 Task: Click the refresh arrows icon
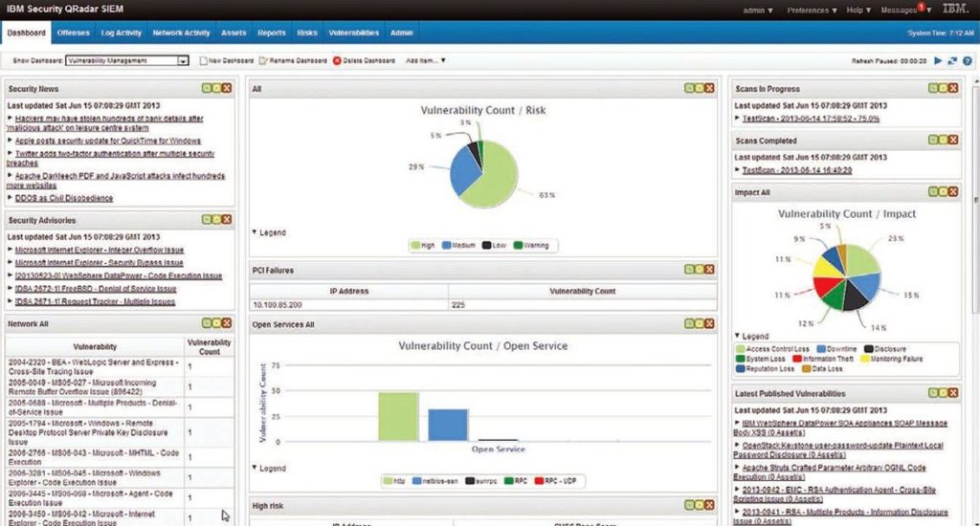click(952, 60)
